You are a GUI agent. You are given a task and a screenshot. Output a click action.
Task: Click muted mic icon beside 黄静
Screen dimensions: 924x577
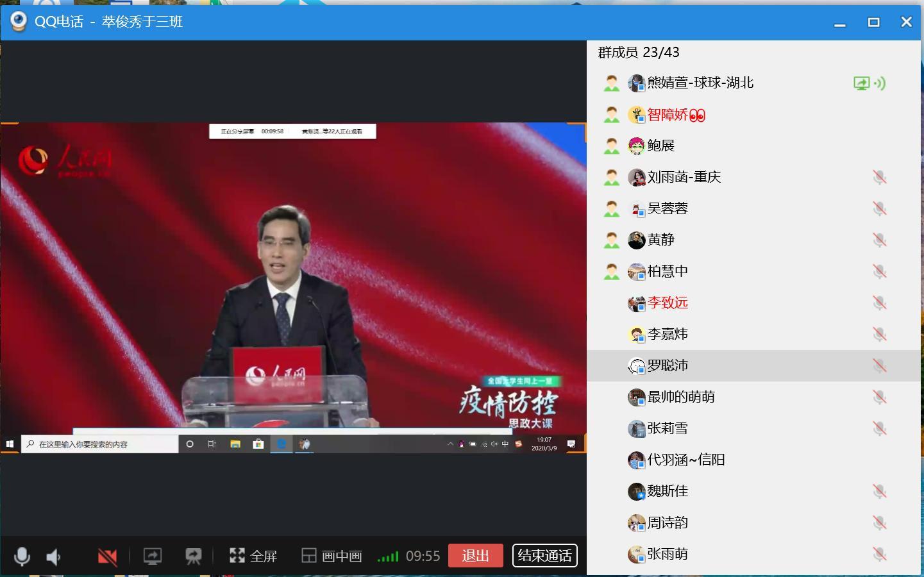click(879, 240)
